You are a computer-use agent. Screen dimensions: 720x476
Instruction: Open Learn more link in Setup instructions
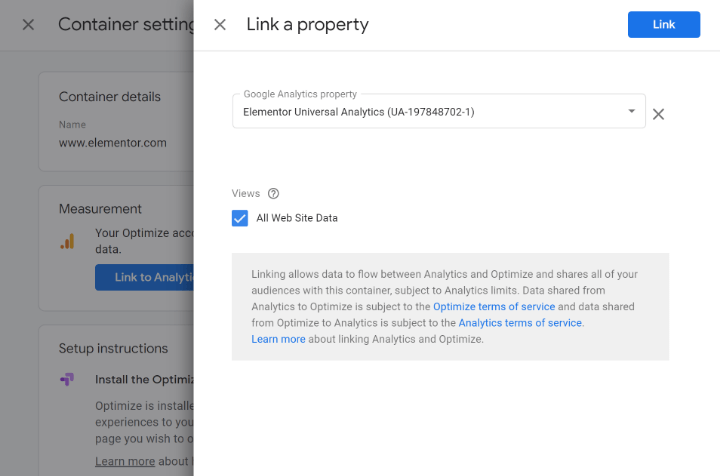point(125,461)
